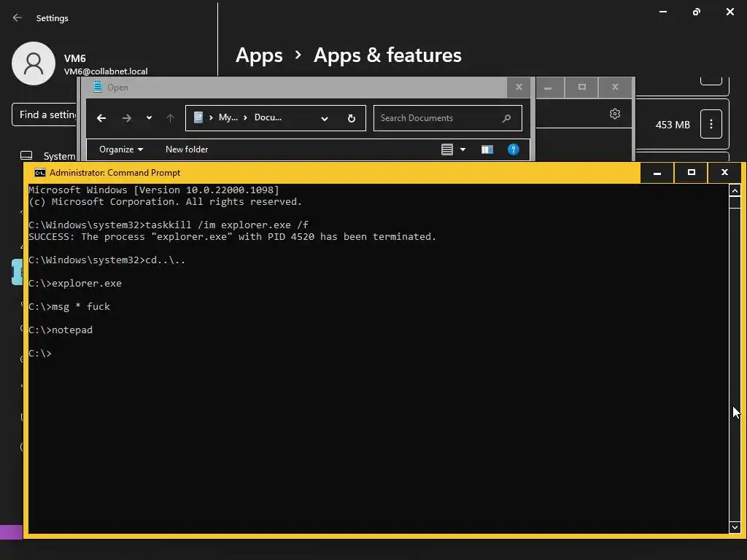This screenshot has width=747, height=560.
Task: Click Docu... in the Open dialog address path
Action: point(268,117)
